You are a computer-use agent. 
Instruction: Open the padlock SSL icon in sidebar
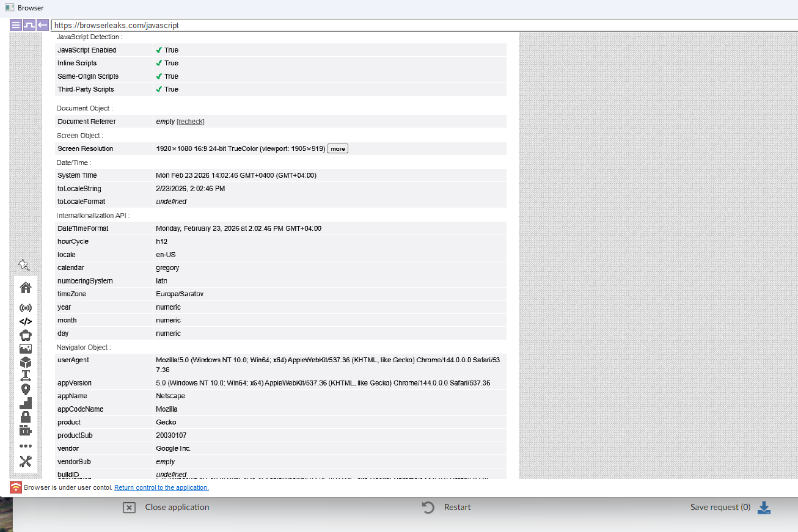pyautogui.click(x=26, y=417)
